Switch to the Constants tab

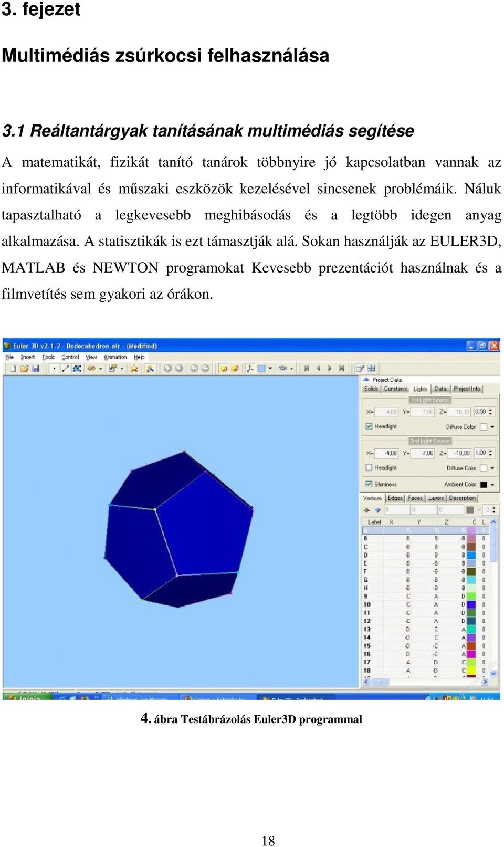pos(396,389)
